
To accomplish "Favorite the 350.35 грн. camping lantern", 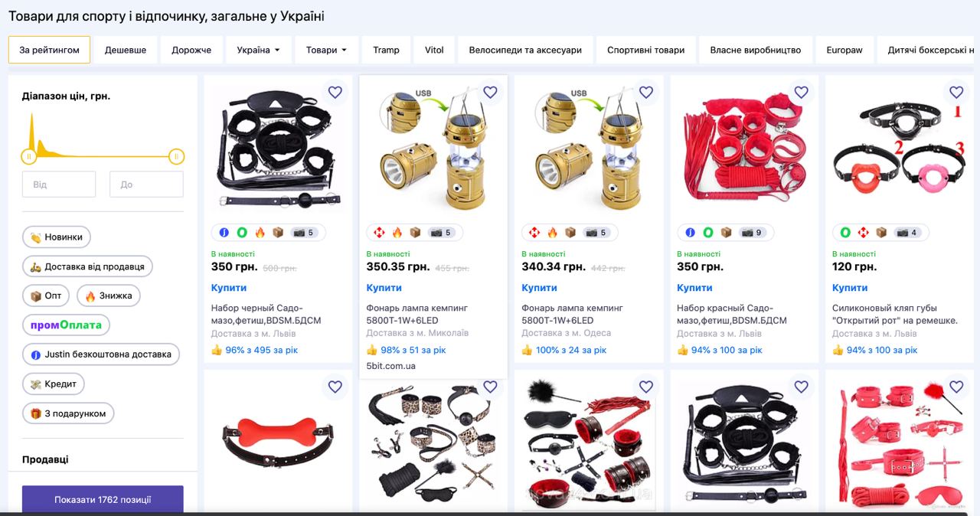I will pos(490,93).
